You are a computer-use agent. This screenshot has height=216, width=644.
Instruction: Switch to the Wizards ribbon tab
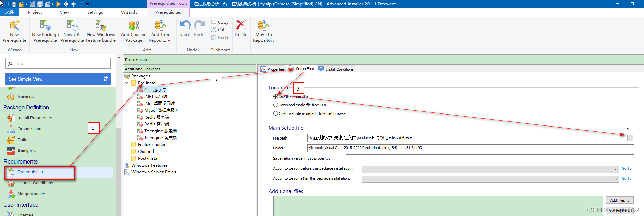(x=129, y=12)
